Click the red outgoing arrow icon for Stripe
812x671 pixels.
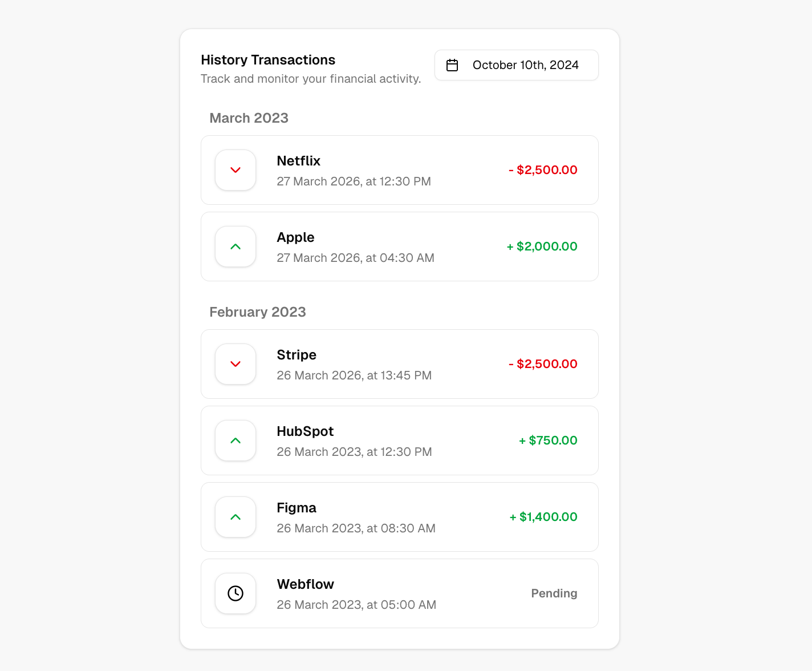click(x=235, y=364)
